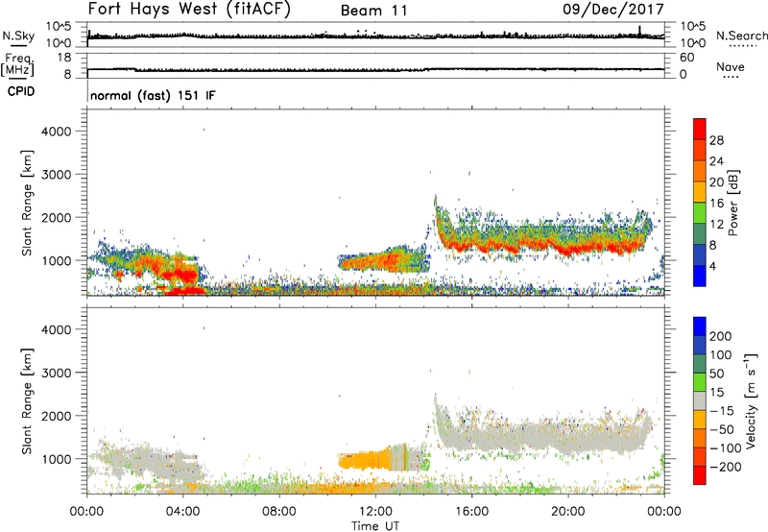Click the 1000 tick on velocity panel
Viewport: 768px width, 532px height.
(x=56, y=459)
